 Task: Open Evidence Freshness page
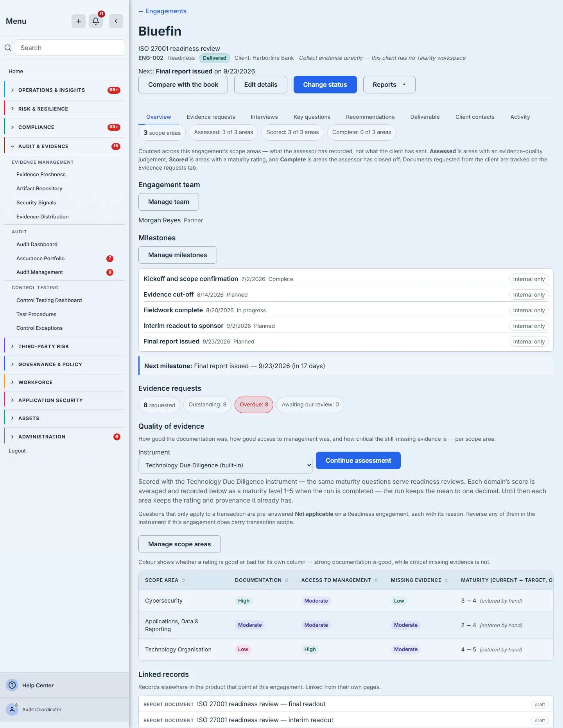(x=41, y=175)
